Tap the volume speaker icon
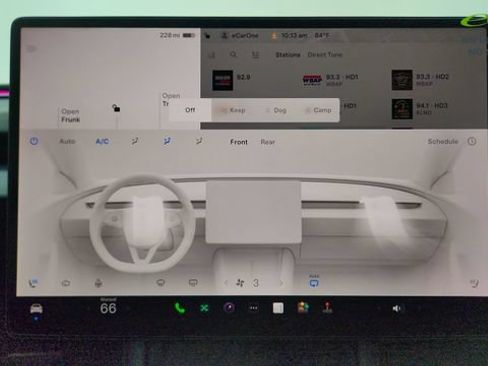Image resolution: width=488 pixels, height=366 pixels. click(x=396, y=308)
